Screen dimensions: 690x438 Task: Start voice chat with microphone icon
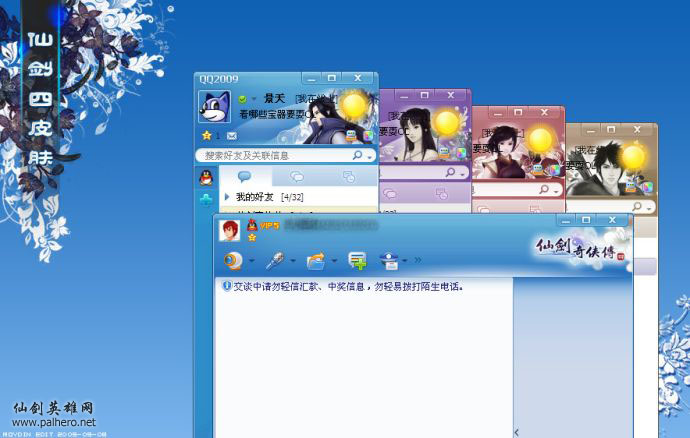[275, 261]
